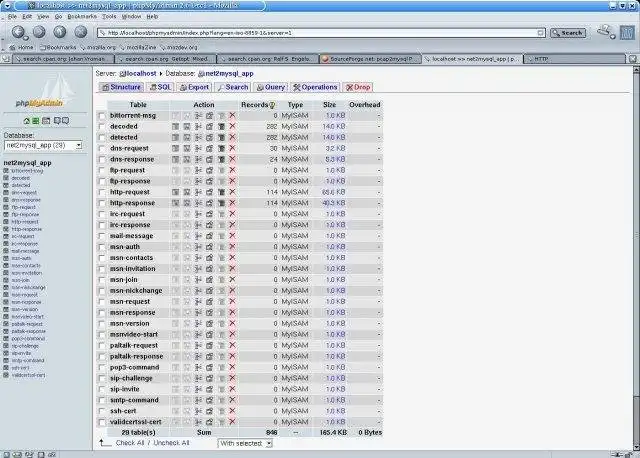This screenshot has width=640, height=458.
Task: Open the SQL tab
Action: pyautogui.click(x=160, y=87)
